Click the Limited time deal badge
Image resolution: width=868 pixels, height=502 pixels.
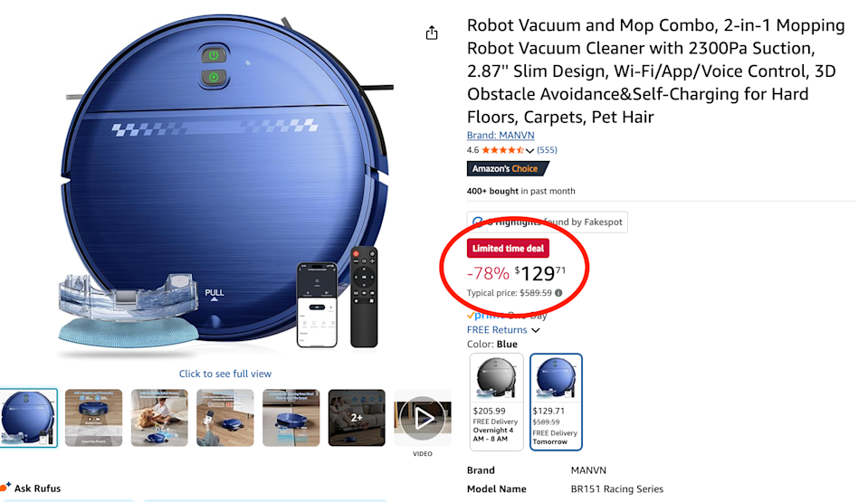(x=508, y=249)
